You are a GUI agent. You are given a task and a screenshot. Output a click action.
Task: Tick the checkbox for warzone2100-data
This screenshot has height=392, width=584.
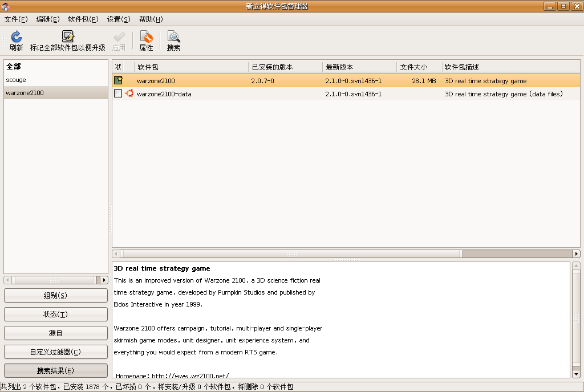[118, 93]
